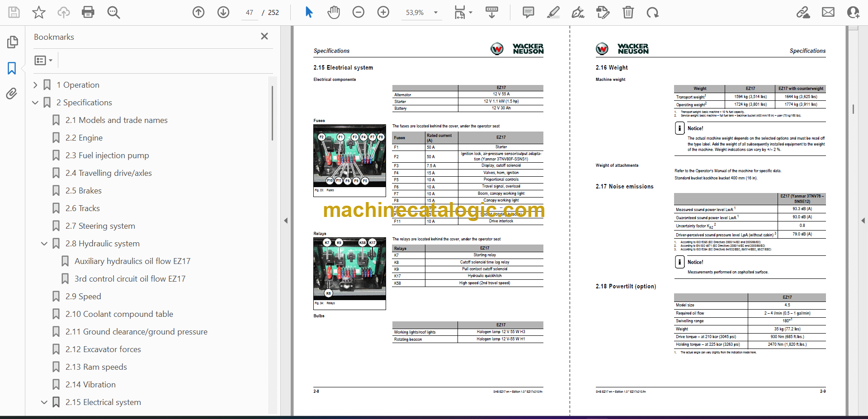The width and height of the screenshot is (868, 419).
Task: Share a link to the file
Action: pos(803,12)
